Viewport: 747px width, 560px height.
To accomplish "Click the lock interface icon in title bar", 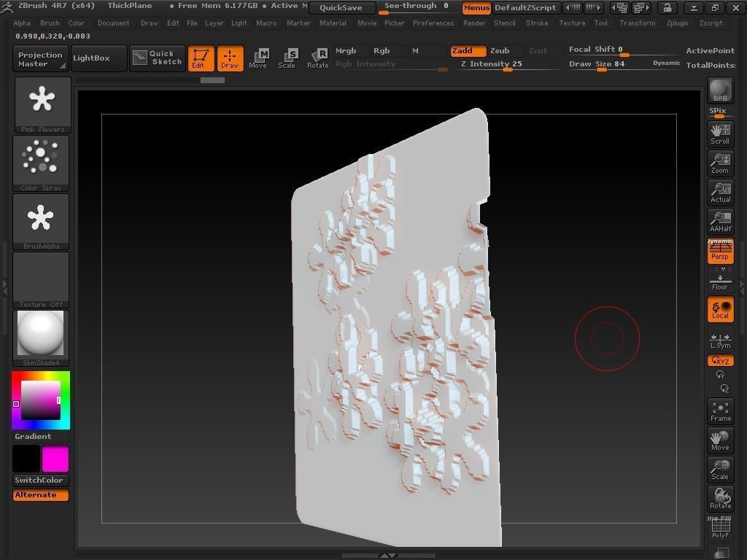I will (667, 7).
